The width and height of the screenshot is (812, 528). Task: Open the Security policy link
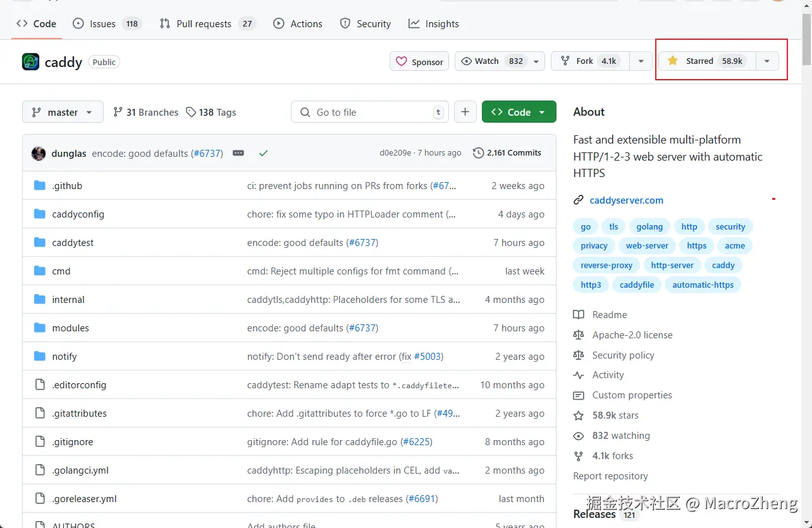613,355
